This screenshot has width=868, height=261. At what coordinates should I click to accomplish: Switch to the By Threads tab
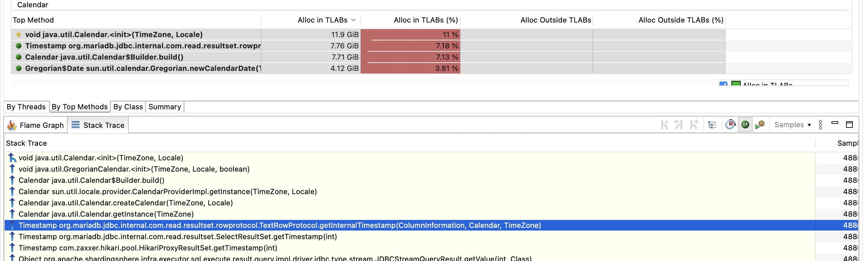click(26, 107)
